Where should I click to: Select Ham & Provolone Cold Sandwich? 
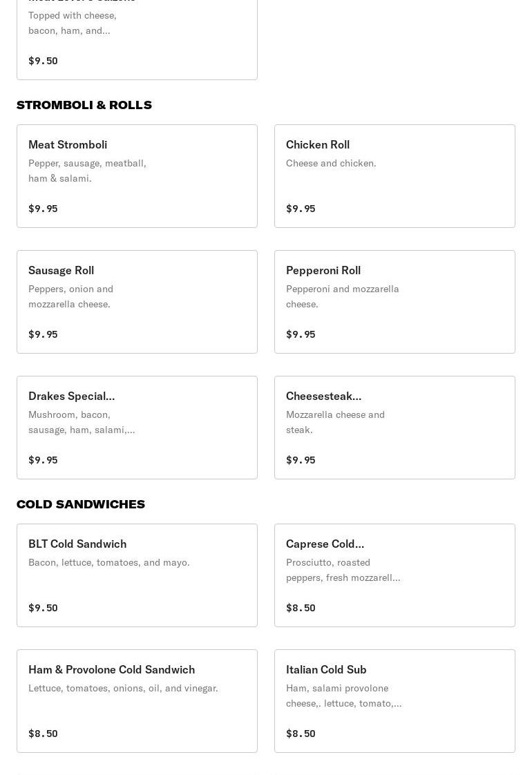coord(137,701)
